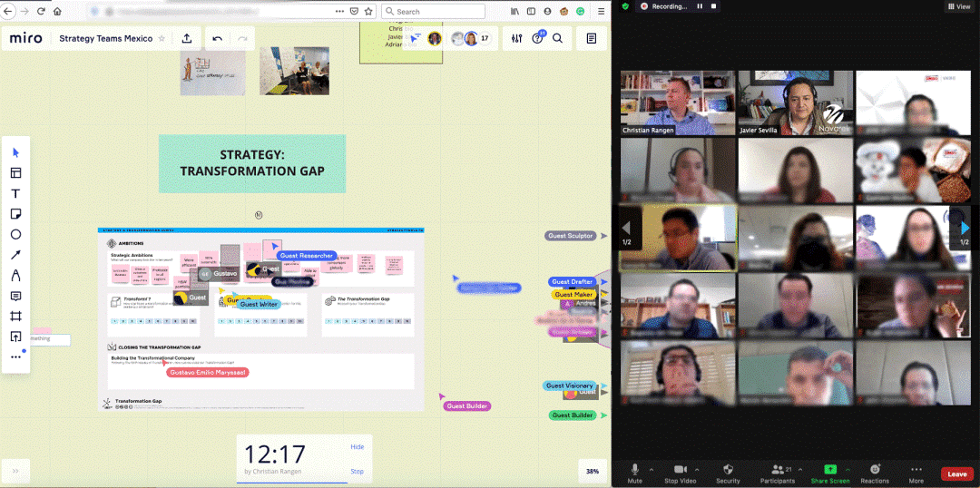Select the Frame tool
Screen dimensions: 980x488
(15, 317)
